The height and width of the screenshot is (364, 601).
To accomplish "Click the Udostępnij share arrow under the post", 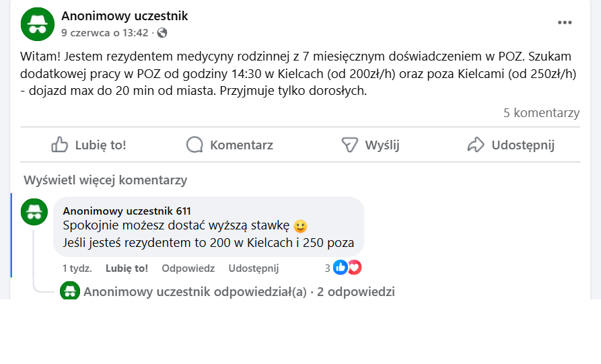I will (476, 145).
